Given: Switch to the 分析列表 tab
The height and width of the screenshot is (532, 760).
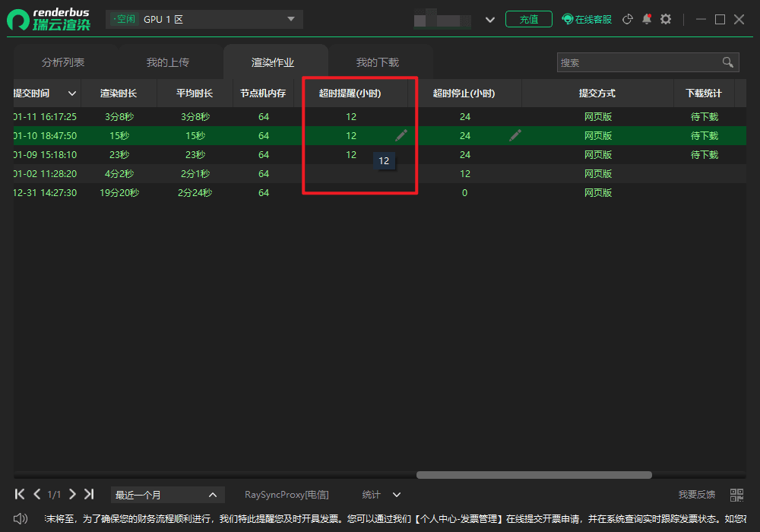Looking at the screenshot, I should point(63,62).
